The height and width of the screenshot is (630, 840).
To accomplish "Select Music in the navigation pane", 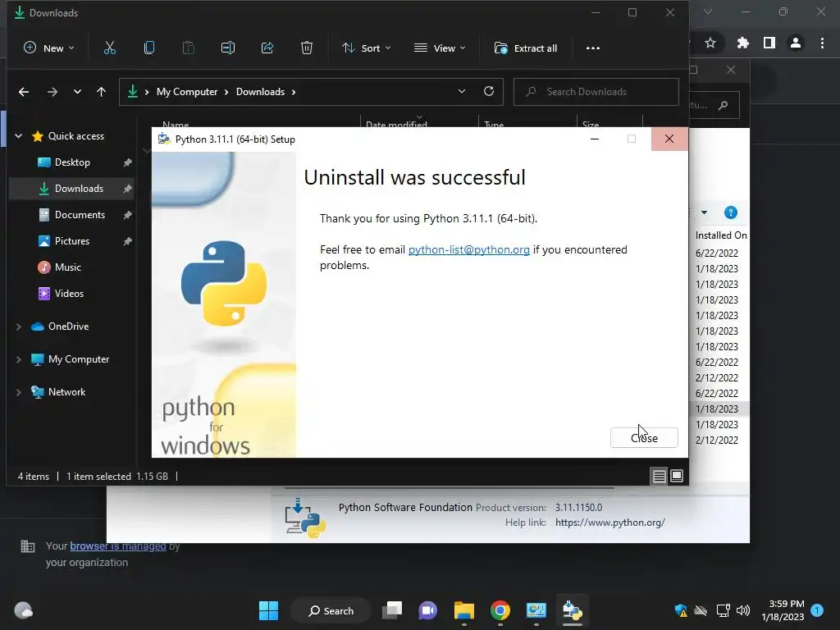I will [67, 267].
